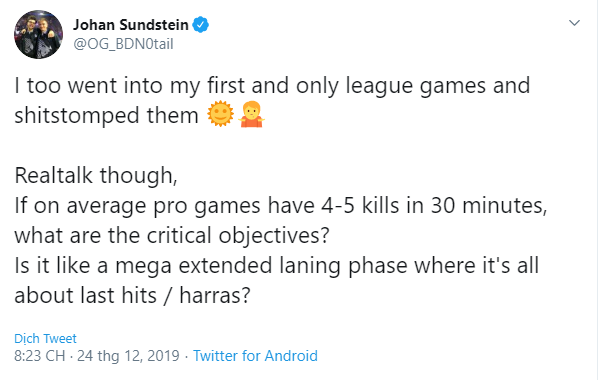Click the sun face emoji

(x=220, y=114)
